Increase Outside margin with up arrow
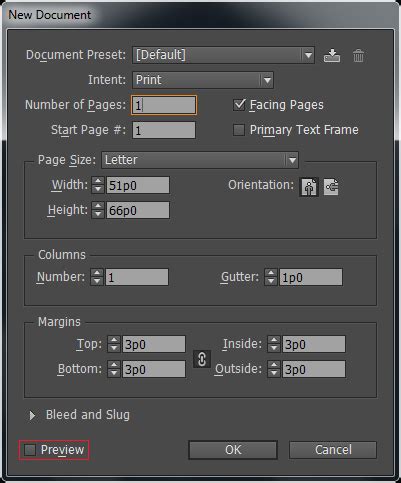 click(274, 365)
